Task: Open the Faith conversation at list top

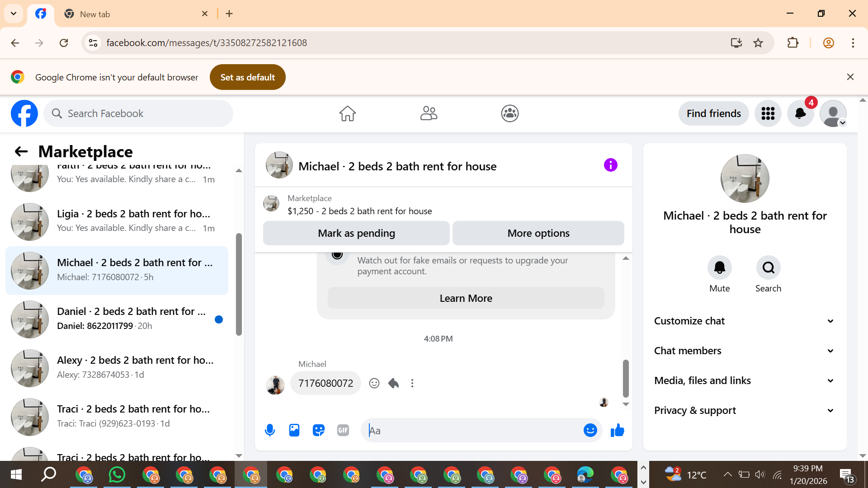Action: pyautogui.click(x=117, y=178)
